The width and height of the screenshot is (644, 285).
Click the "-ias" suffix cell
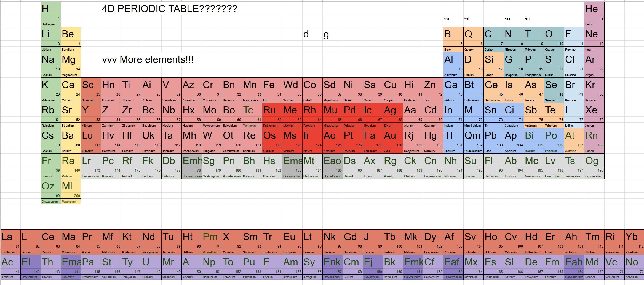click(514, 18)
